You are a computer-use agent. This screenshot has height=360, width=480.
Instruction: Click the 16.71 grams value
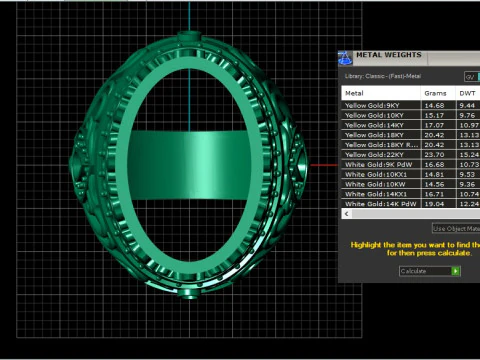point(434,194)
